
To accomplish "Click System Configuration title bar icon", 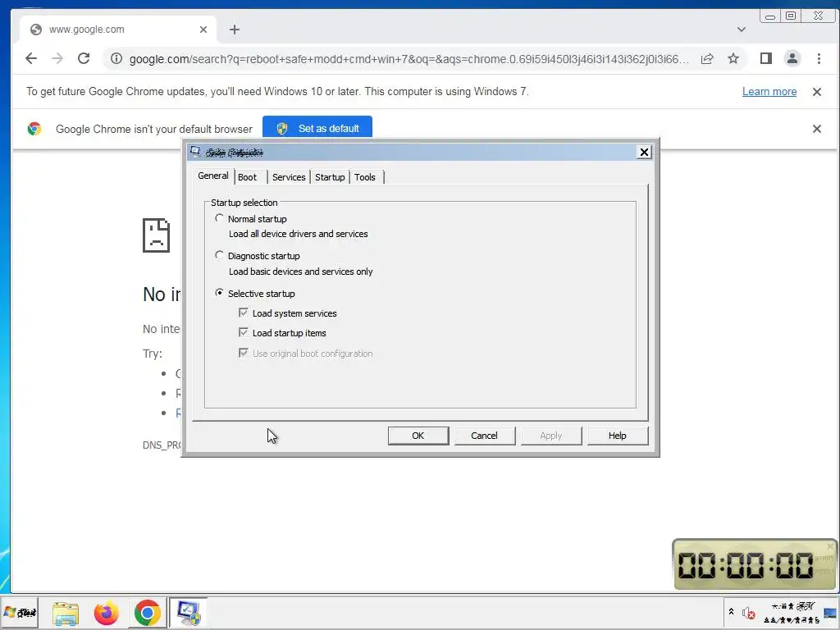I will coord(195,152).
